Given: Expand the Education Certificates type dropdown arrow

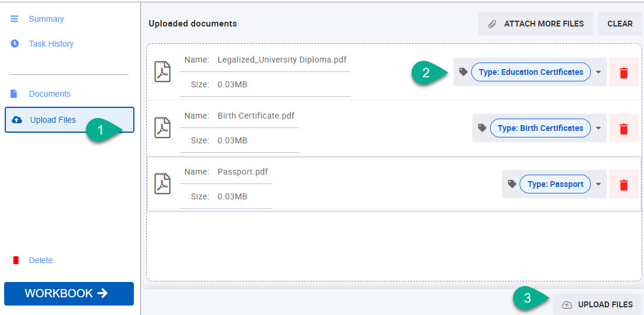Looking at the screenshot, I should (x=599, y=73).
